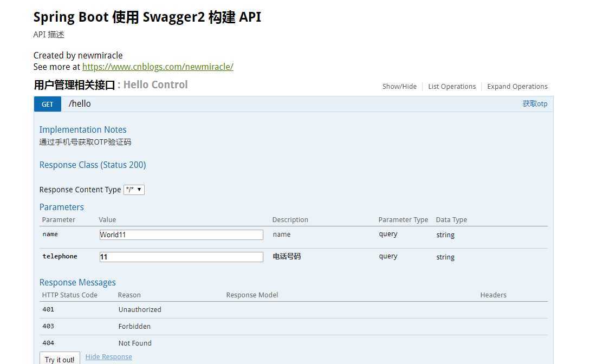590x364 pixels.
Task: Click the string data type in telephone row
Action: (x=445, y=257)
